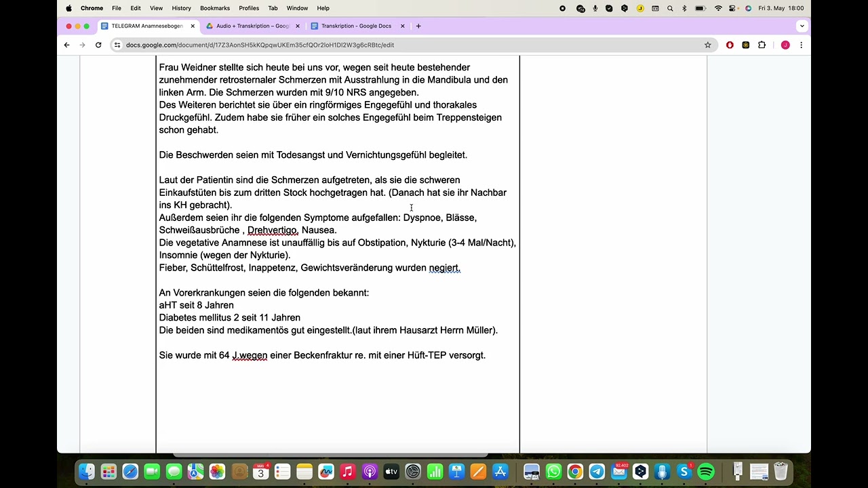The height and width of the screenshot is (488, 868).
Task: Open the Bluetooth status menu
Action: tap(684, 8)
